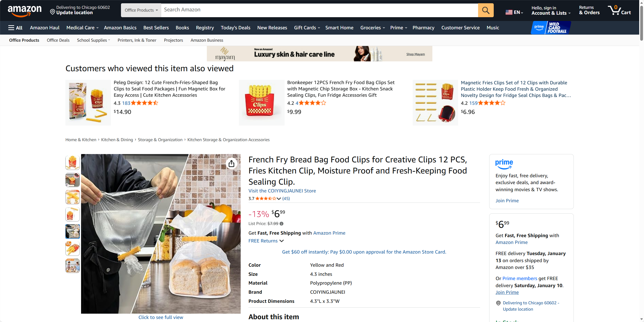Click the Update location pin icon
The width and height of the screenshot is (644, 322).
(53, 12)
